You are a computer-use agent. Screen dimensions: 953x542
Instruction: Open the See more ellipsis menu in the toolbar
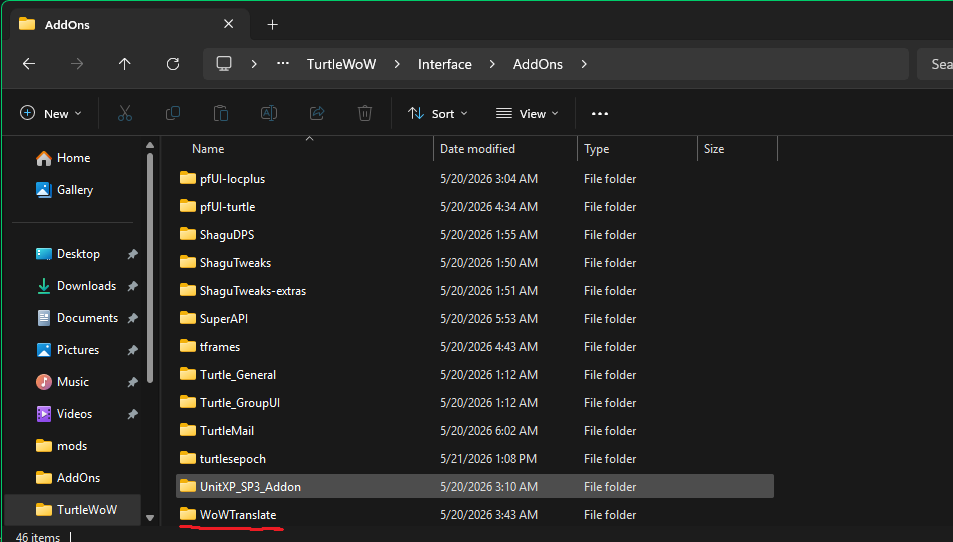[x=600, y=114]
